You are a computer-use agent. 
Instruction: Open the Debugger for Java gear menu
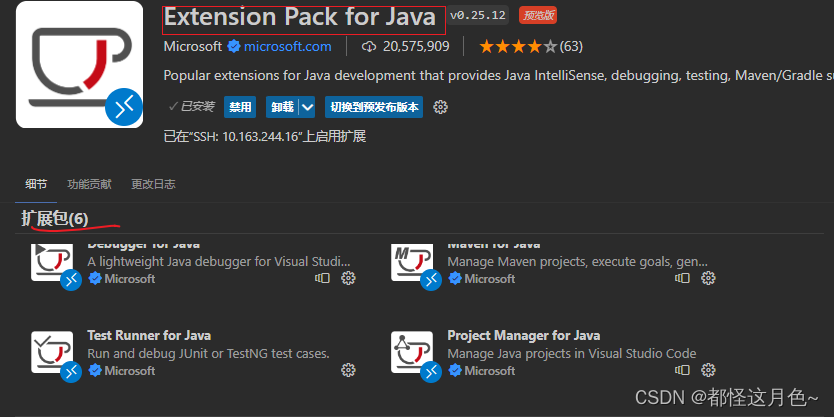pyautogui.click(x=348, y=278)
